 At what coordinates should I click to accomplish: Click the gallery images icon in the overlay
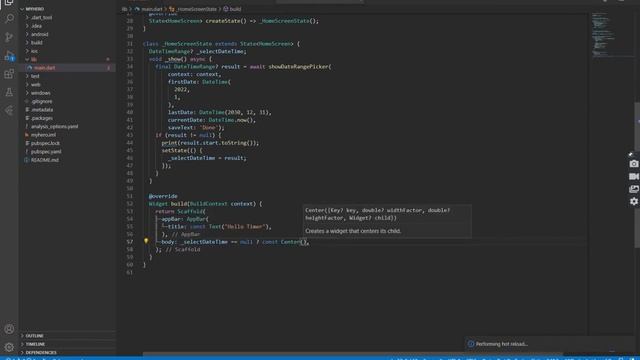[633, 189]
